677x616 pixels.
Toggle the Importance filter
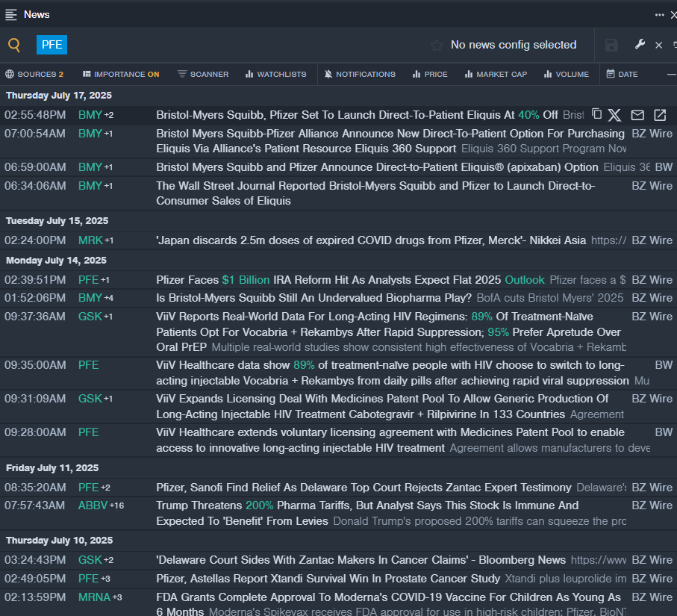(121, 75)
